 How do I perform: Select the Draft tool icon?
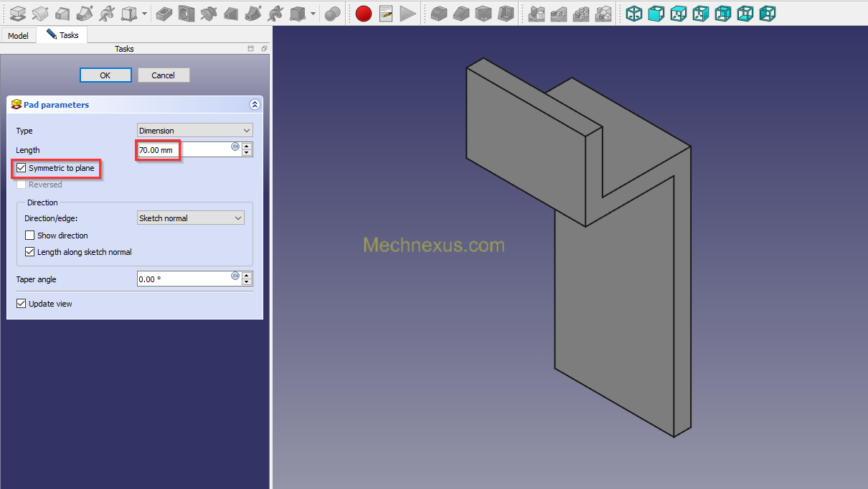pos(483,13)
